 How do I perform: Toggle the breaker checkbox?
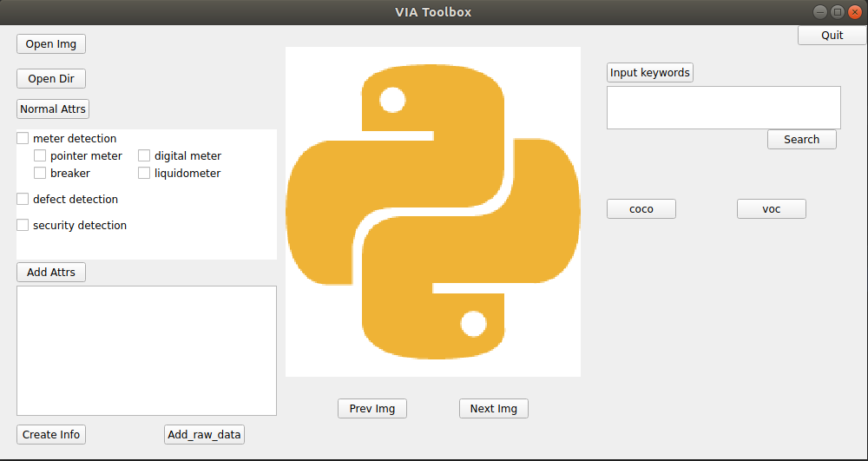pyautogui.click(x=41, y=174)
